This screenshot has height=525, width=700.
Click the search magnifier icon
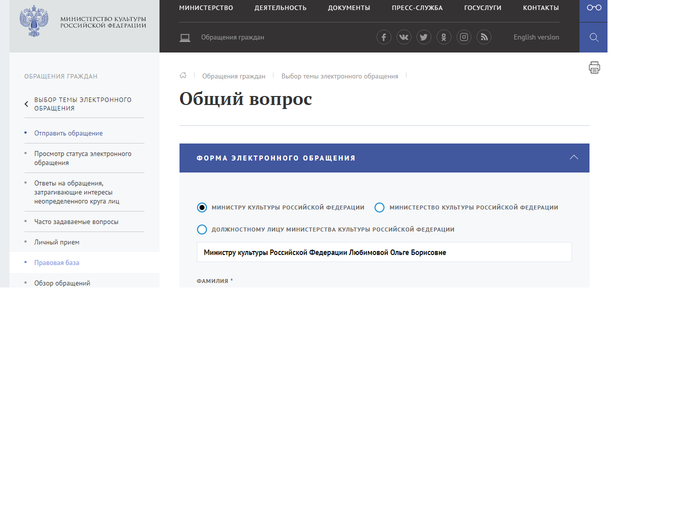tap(594, 38)
